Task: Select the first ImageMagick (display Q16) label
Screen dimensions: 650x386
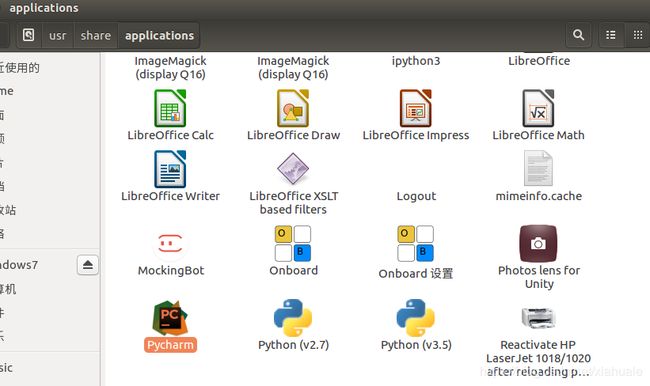Action: coord(170,68)
